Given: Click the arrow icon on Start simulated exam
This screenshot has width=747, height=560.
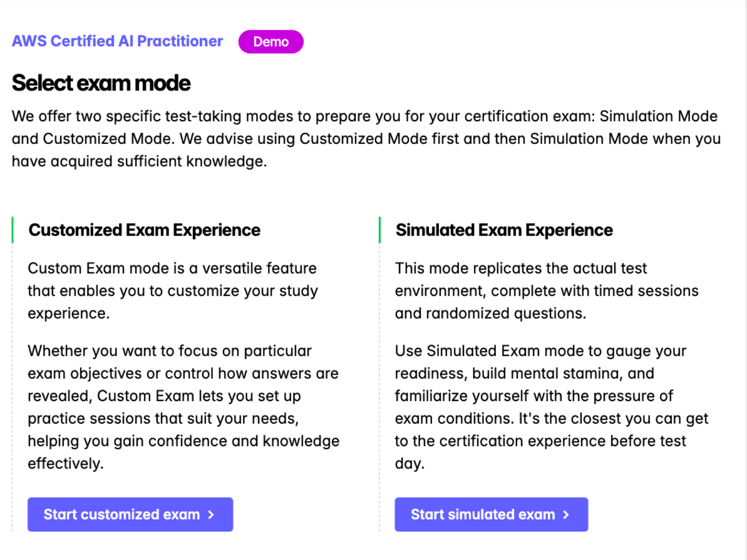Looking at the screenshot, I should click(566, 514).
